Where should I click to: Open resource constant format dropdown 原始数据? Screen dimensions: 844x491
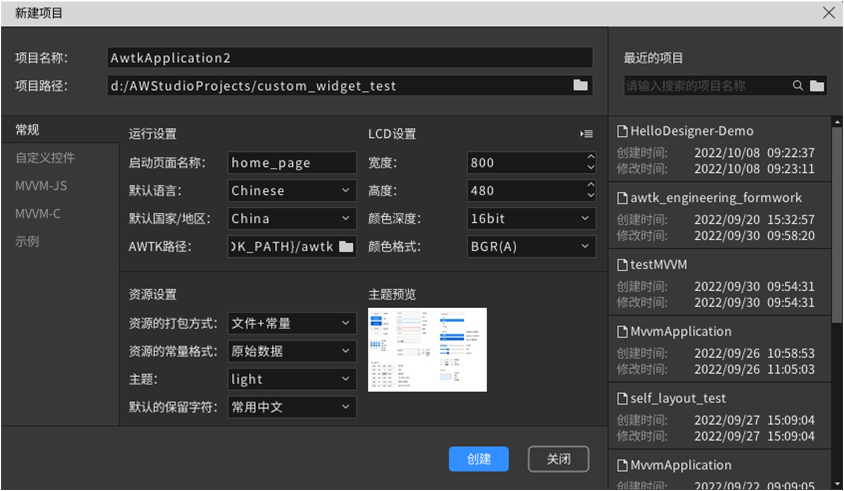click(292, 351)
